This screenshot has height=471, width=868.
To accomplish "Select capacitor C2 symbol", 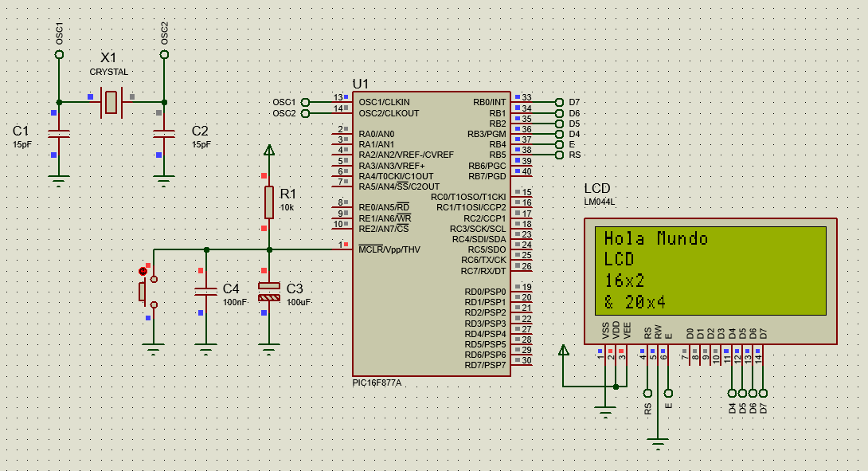I will coord(164,134).
